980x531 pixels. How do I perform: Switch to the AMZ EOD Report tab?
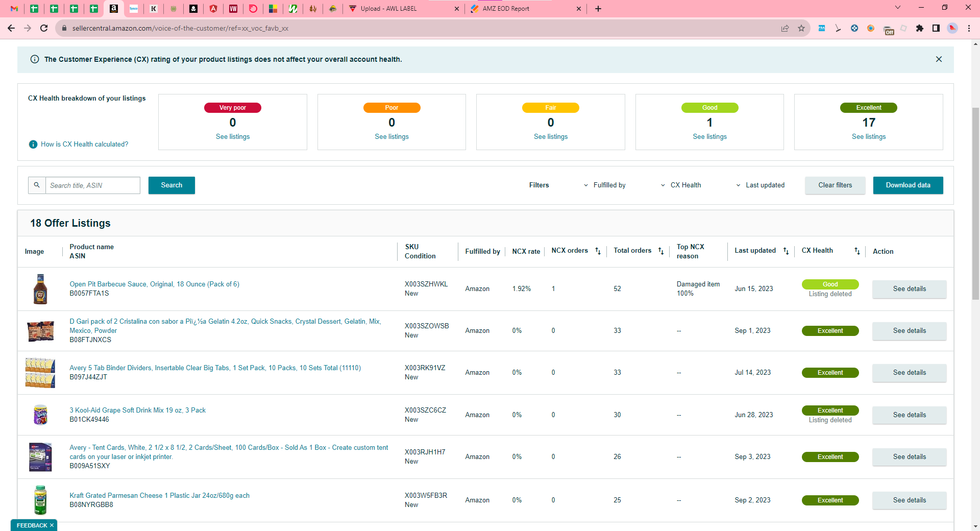click(525, 9)
